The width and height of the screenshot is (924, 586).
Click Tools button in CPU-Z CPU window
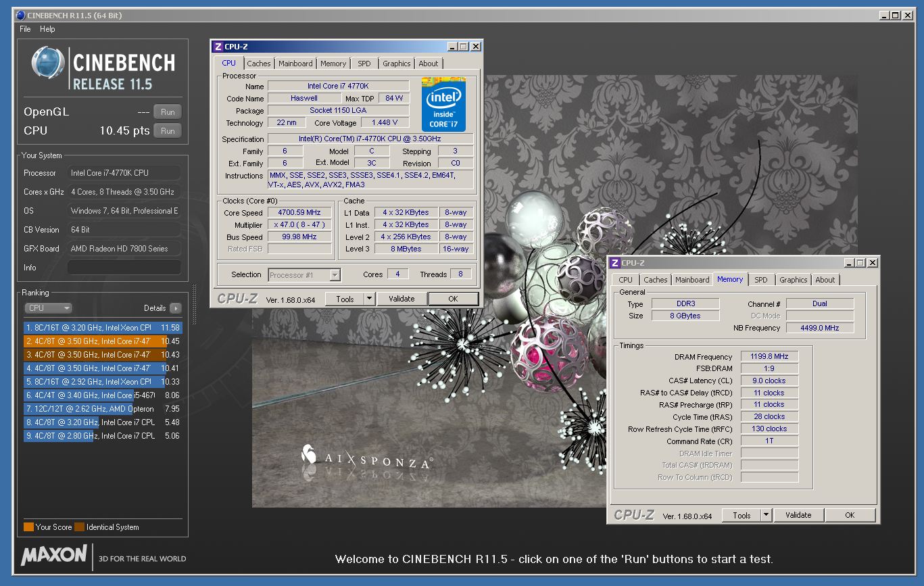pyautogui.click(x=345, y=299)
